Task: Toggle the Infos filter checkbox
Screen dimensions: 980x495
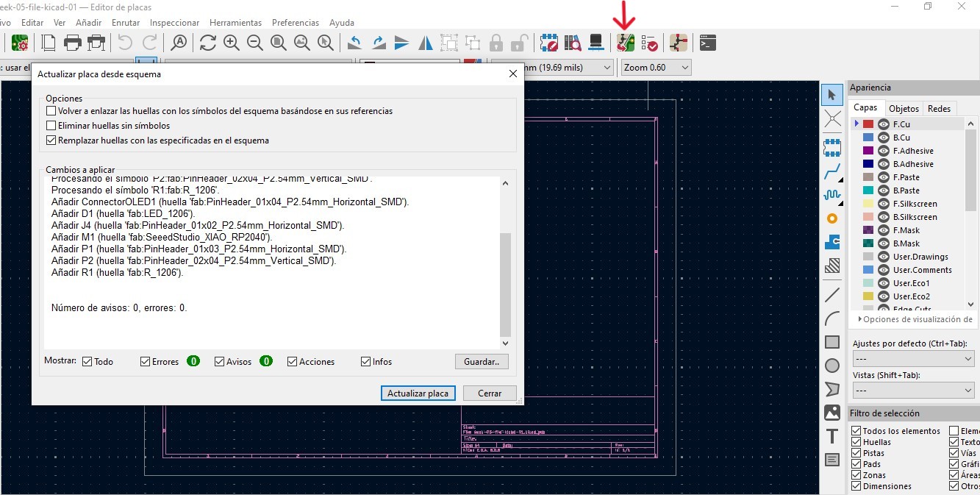Action: pos(365,361)
